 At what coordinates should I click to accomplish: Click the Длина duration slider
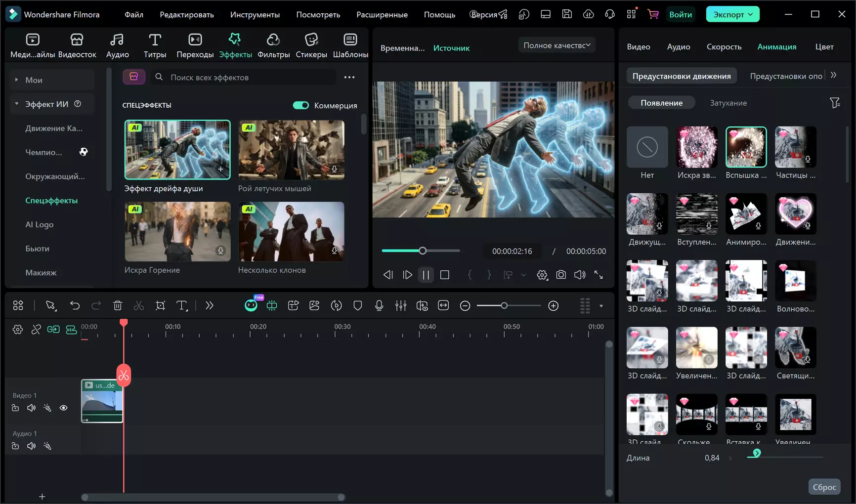point(785,457)
